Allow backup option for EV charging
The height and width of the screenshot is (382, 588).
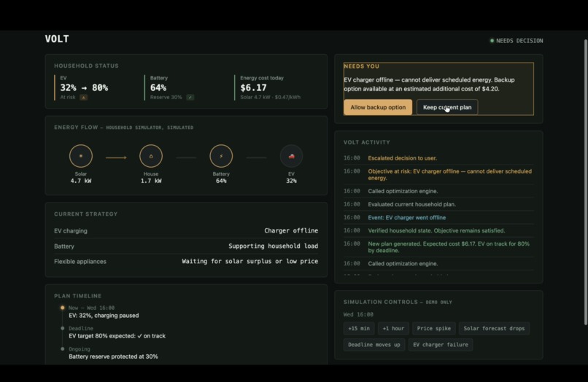click(378, 107)
